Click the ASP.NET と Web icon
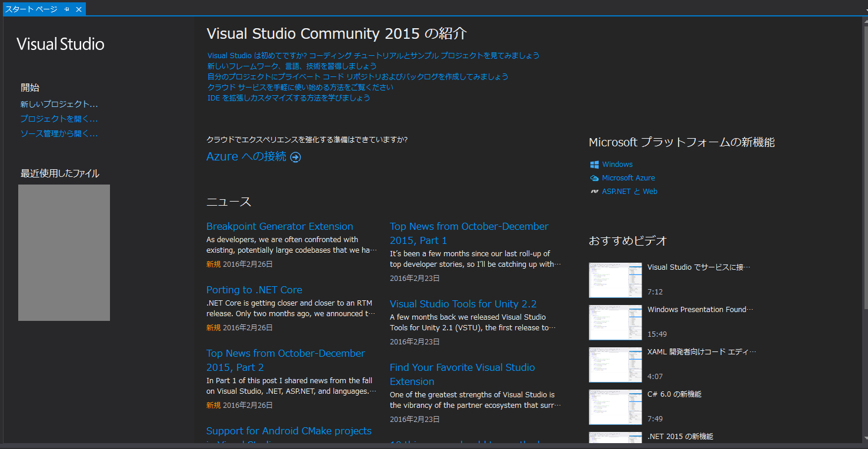This screenshot has width=868, height=449. [595, 192]
